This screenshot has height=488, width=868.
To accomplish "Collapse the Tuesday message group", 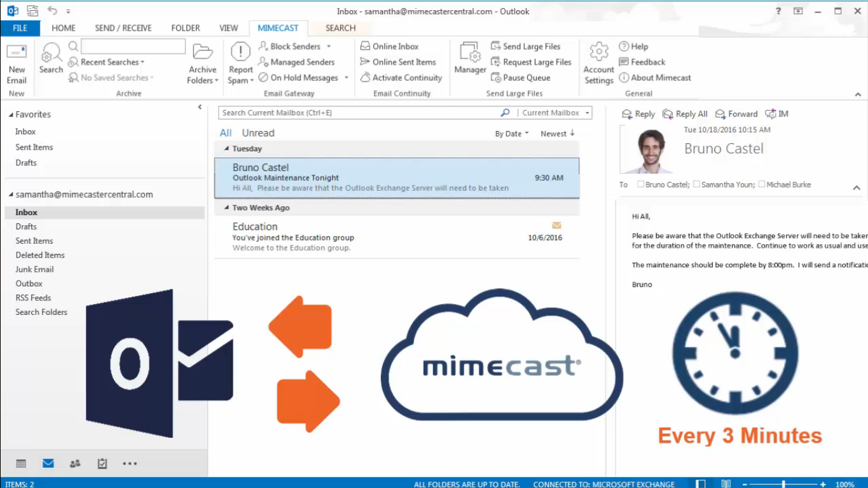I will click(227, 149).
